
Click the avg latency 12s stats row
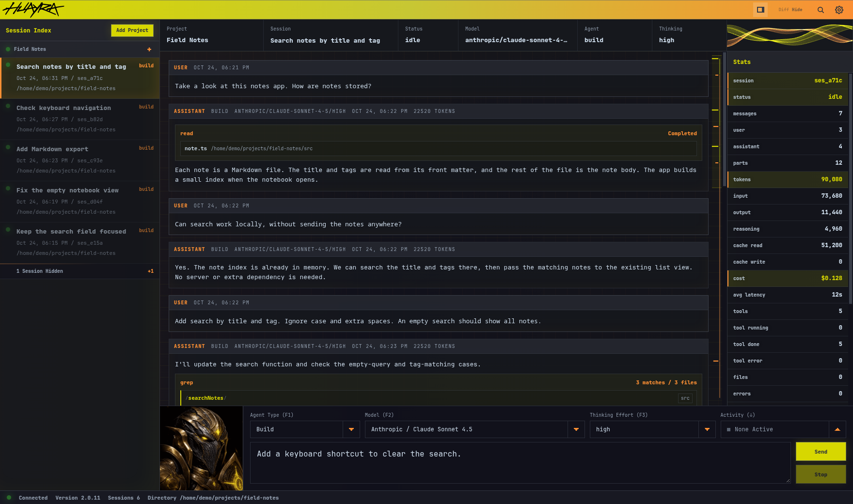(x=788, y=295)
